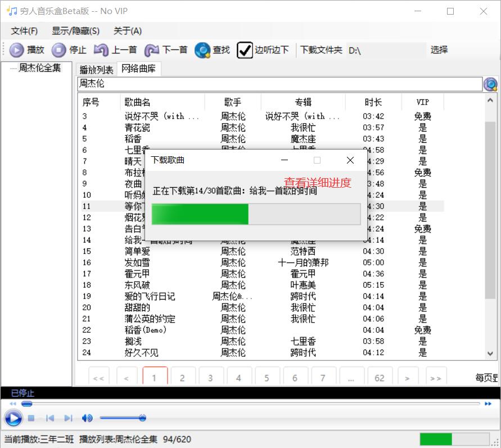Click the 十一月的萧邦 album cell
The height and width of the screenshot is (448, 501).
click(303, 263)
